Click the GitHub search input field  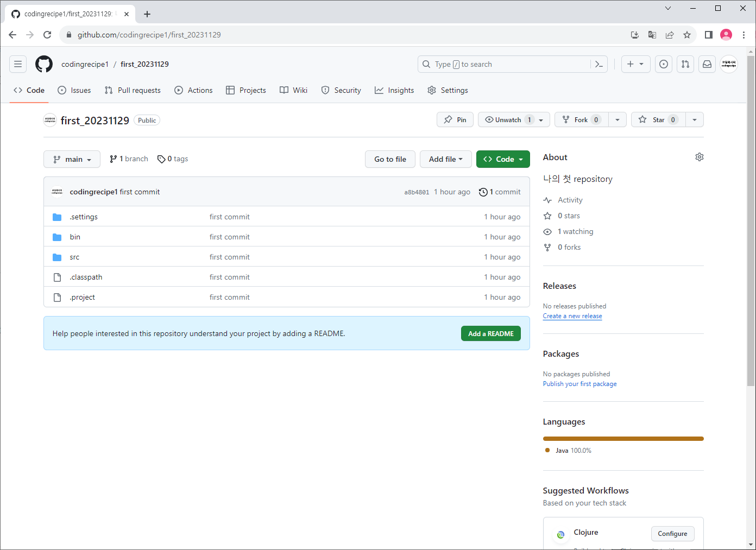(505, 64)
